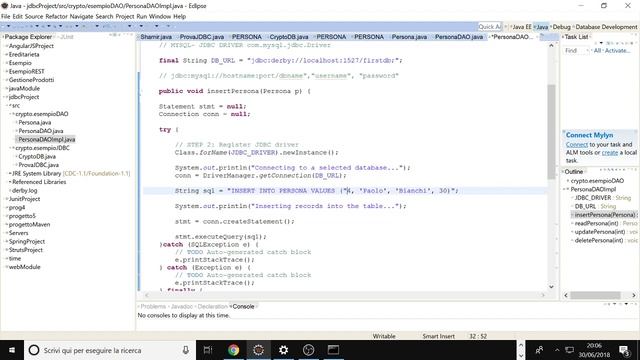This screenshot has height=360, width=640.
Task: Open the Source menu
Action: click(x=34, y=16)
